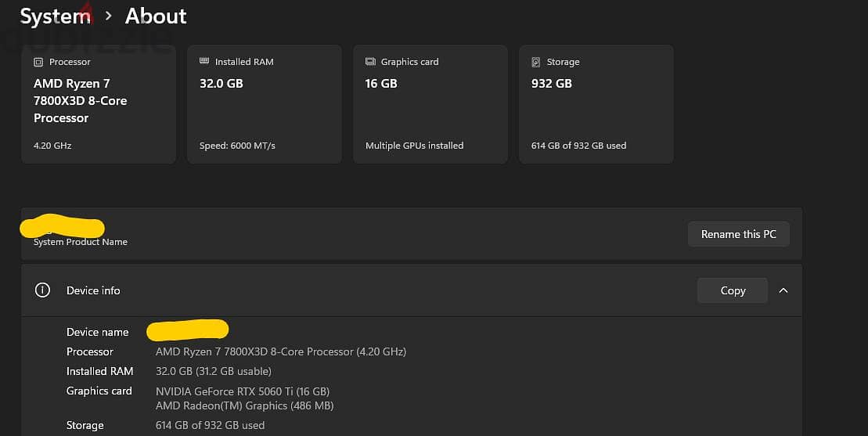The image size is (868, 436).
Task: Click 'AMD Ryzen 7 7800X3D 8-Core Processor' card title
Action: tap(81, 101)
